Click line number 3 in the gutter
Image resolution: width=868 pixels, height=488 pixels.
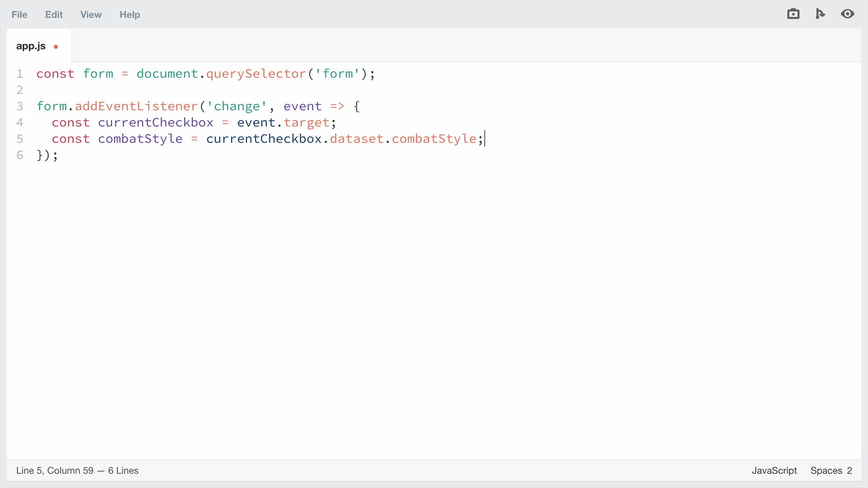click(20, 106)
